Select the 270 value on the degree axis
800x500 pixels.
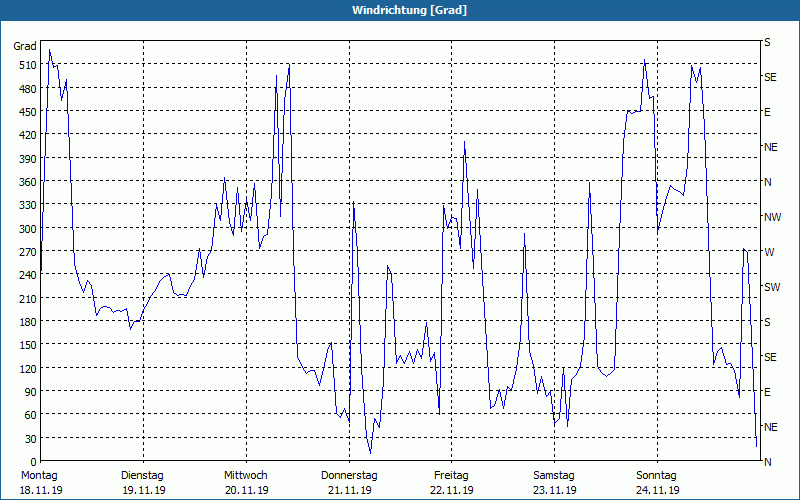coord(28,252)
